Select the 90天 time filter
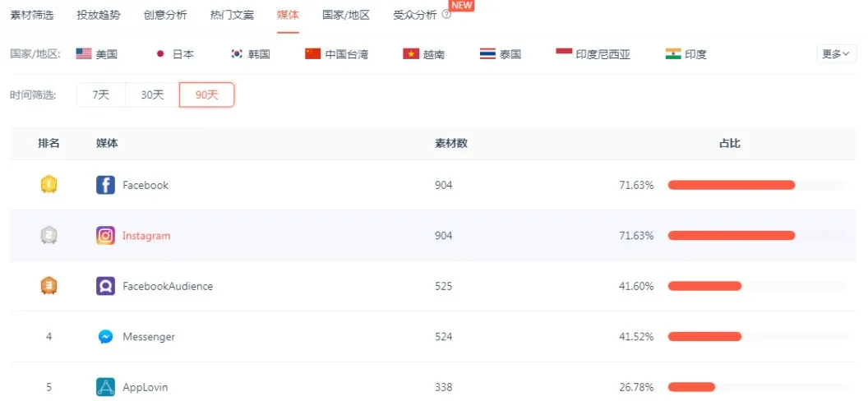Image resolution: width=868 pixels, height=401 pixels. pos(207,94)
